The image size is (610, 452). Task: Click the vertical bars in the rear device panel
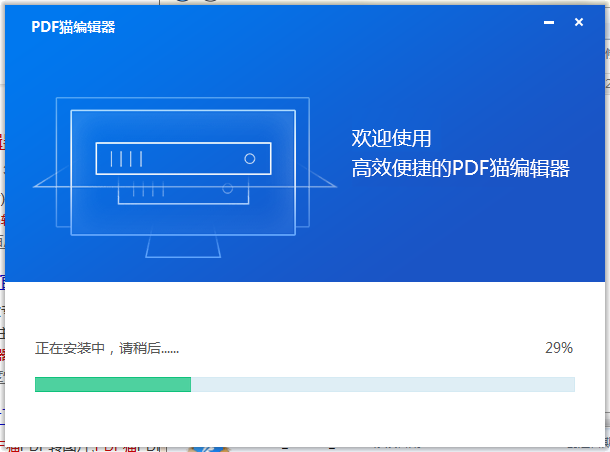(x=149, y=190)
